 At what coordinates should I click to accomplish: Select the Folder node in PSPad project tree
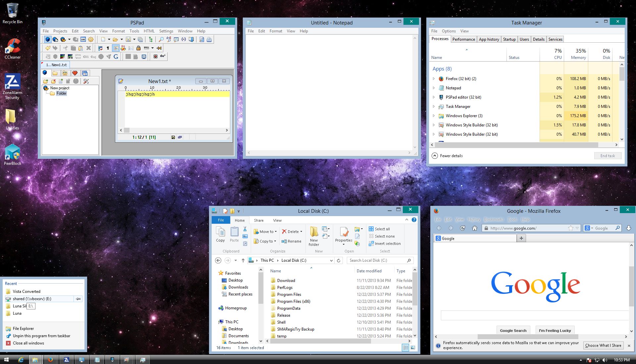61,93
